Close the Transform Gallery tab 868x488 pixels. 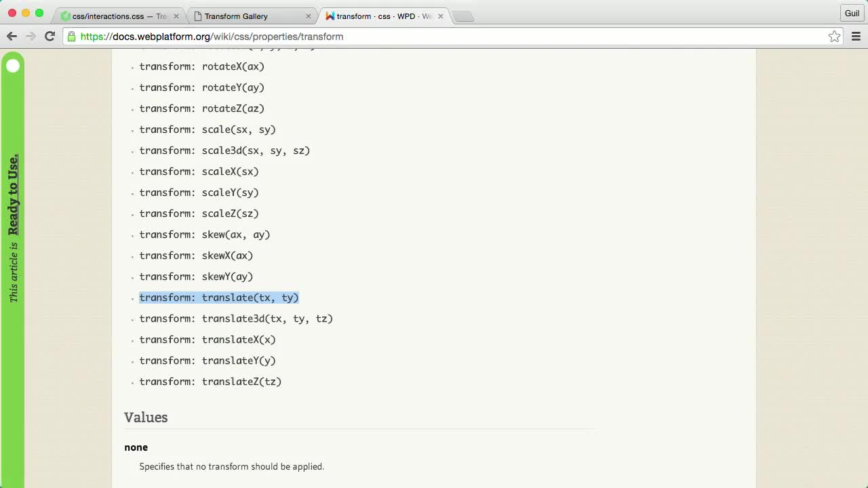click(x=309, y=16)
